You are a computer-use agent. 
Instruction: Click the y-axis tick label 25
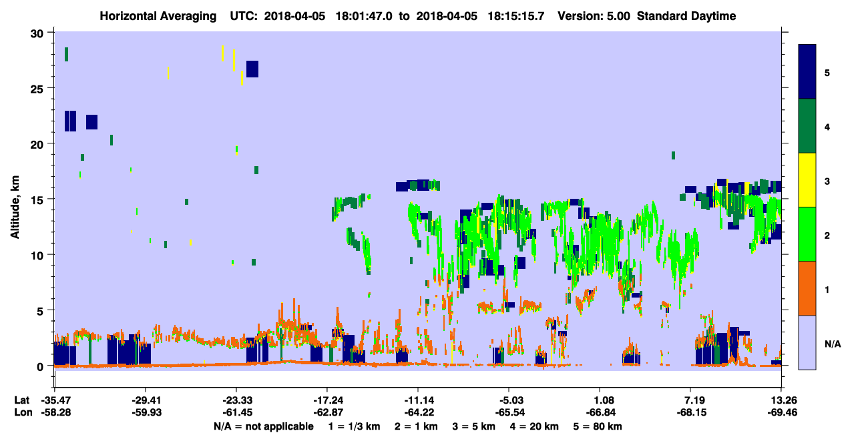(x=39, y=88)
